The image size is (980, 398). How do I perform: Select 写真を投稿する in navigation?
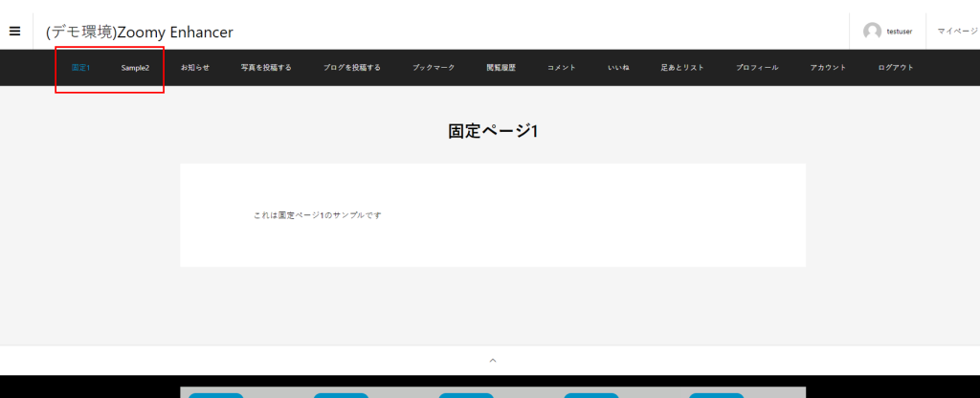pos(266,68)
